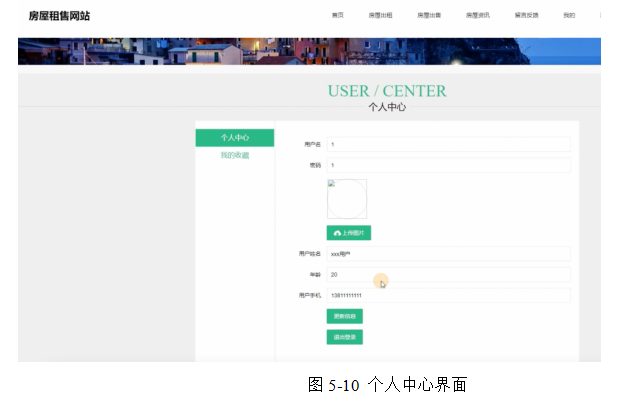Image resolution: width=623 pixels, height=399 pixels.
Task: Focus the 用户姓名 real name field
Action: 449,254
